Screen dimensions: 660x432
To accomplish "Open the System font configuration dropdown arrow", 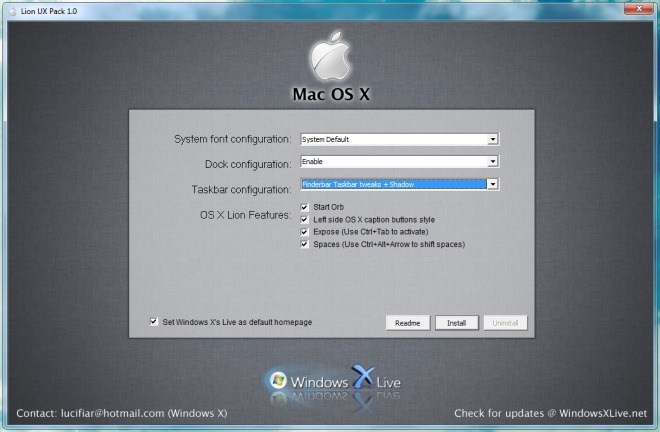I will [x=492, y=139].
